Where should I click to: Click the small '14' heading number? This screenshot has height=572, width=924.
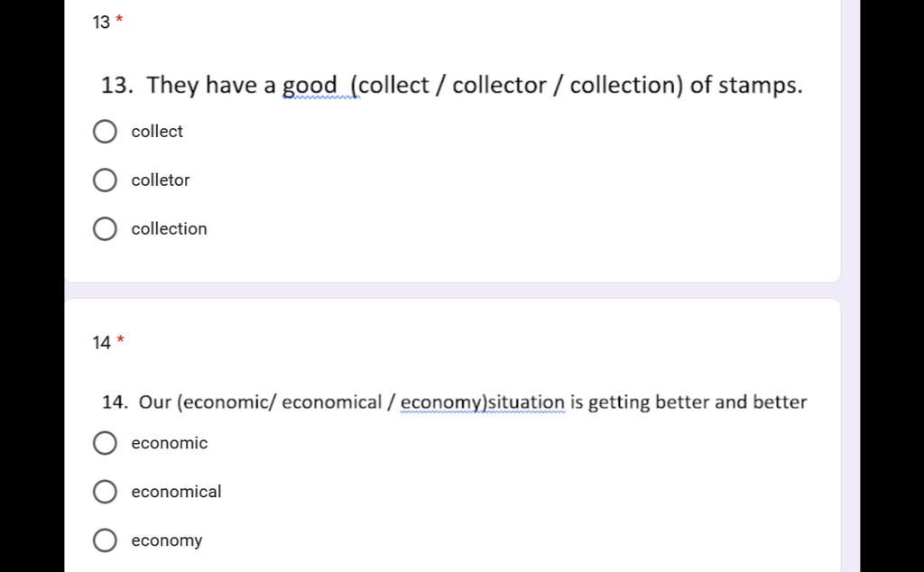[101, 343]
